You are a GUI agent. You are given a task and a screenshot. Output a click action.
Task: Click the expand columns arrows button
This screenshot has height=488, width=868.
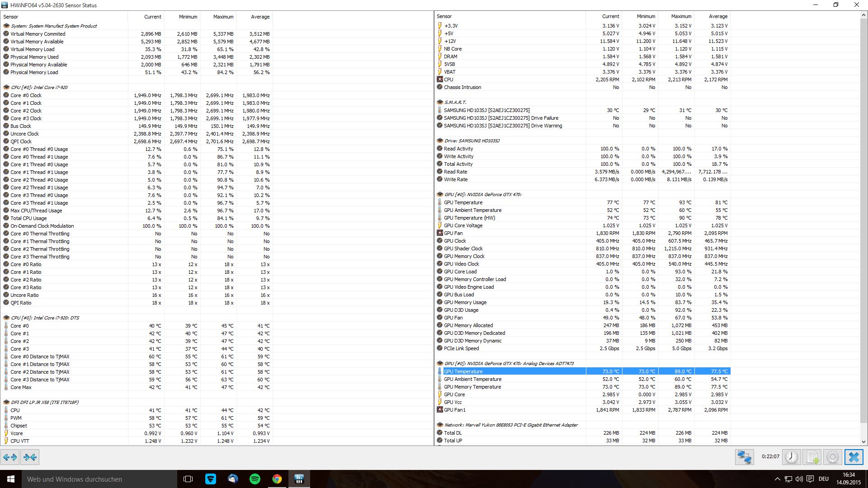(x=10, y=457)
